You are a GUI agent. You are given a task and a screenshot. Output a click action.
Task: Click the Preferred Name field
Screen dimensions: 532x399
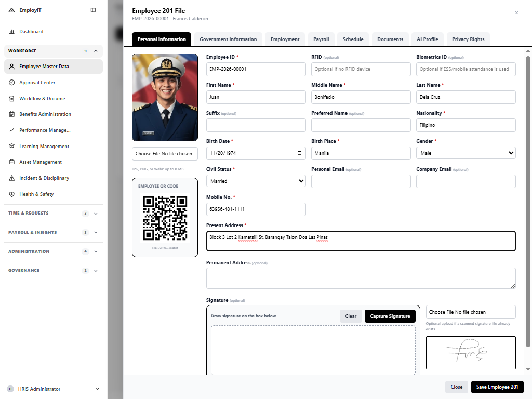click(361, 125)
